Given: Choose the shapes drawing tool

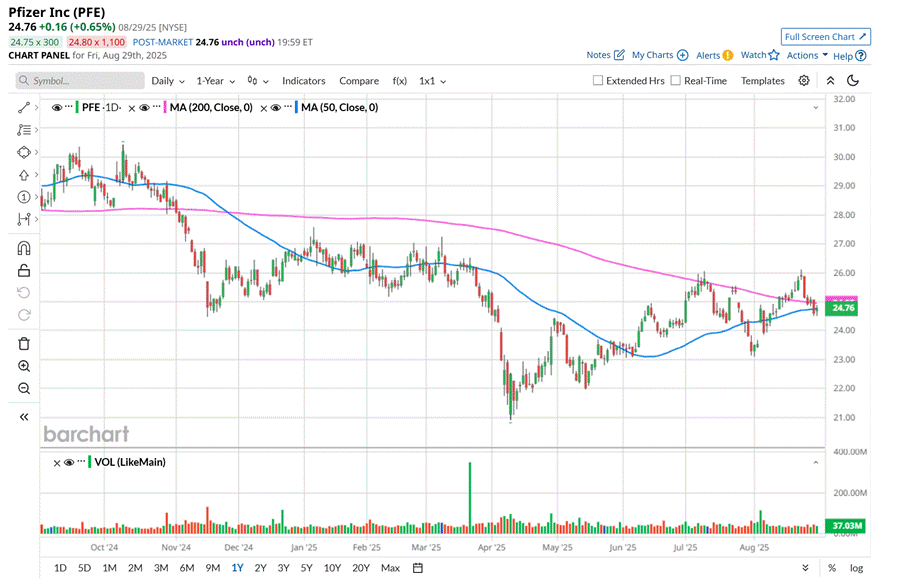Looking at the screenshot, I should tap(24, 153).
